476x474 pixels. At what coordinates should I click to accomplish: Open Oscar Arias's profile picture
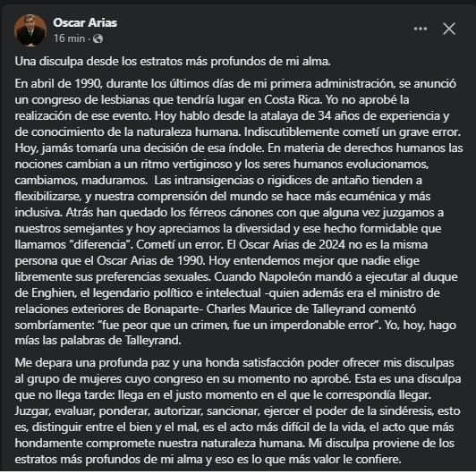(30, 30)
